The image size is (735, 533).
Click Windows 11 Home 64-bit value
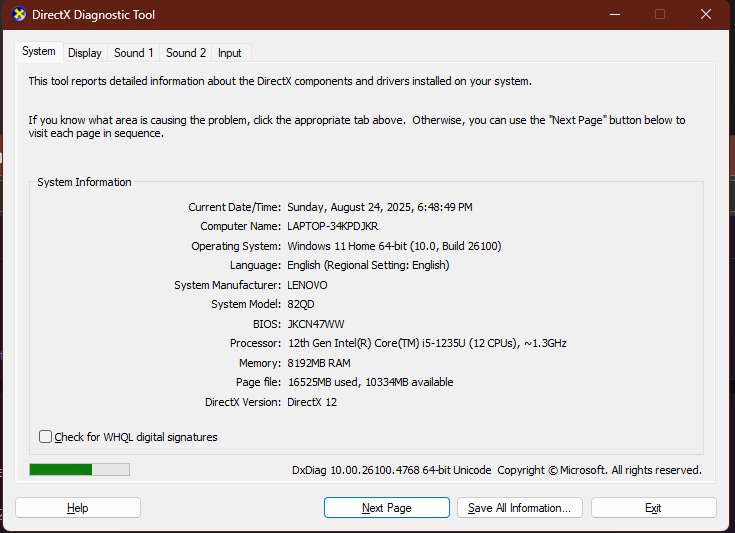coord(394,246)
